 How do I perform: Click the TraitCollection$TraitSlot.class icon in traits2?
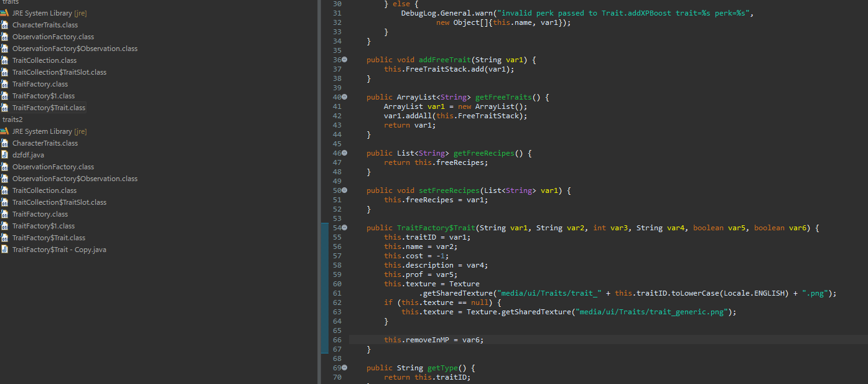coord(5,202)
